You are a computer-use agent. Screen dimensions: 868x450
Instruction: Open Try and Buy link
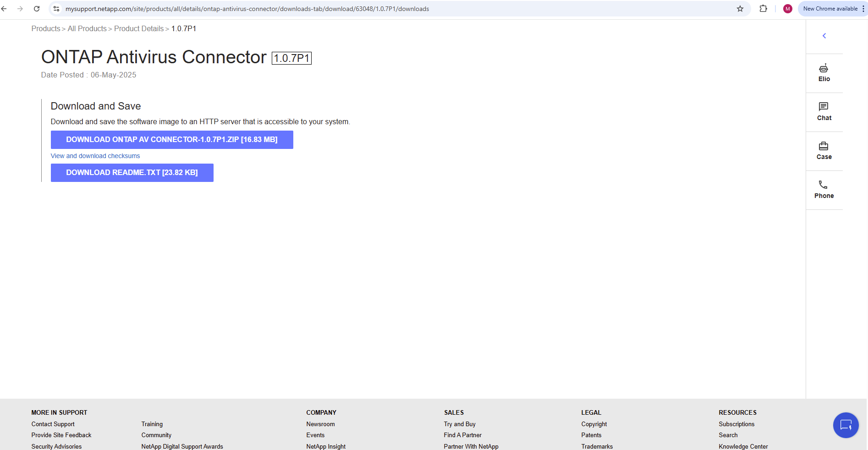pyautogui.click(x=460, y=424)
